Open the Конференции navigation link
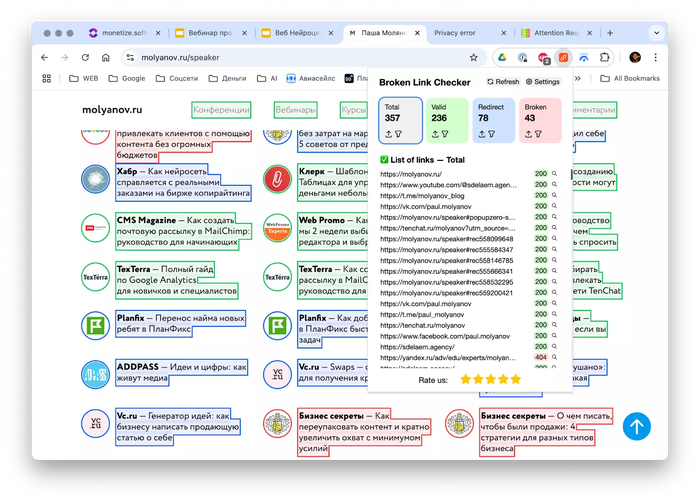Screen dimensions: 700x502 [x=221, y=110]
